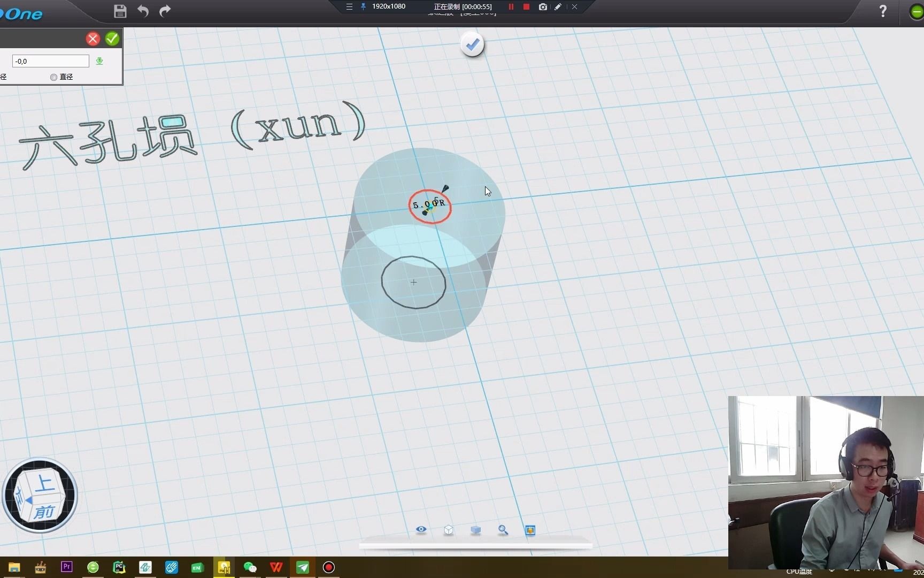Click the 六孔埙 (xun) 3D text
This screenshot has width=924, height=578.
(x=194, y=135)
